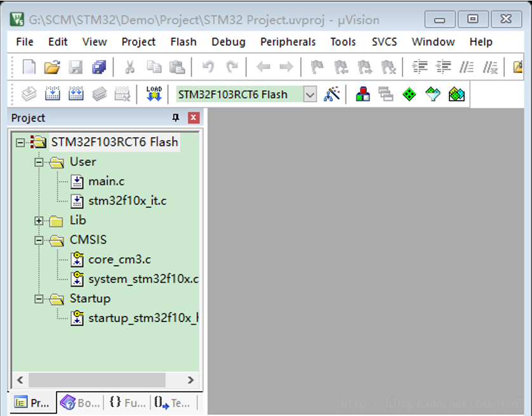Clear all bookmarks
The width and height of the screenshot is (532, 416).
(x=389, y=67)
